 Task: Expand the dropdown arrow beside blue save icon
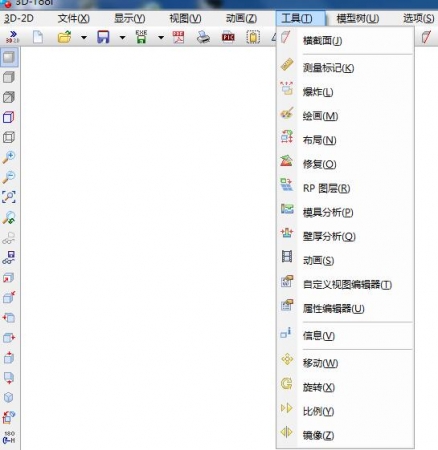click(x=123, y=37)
